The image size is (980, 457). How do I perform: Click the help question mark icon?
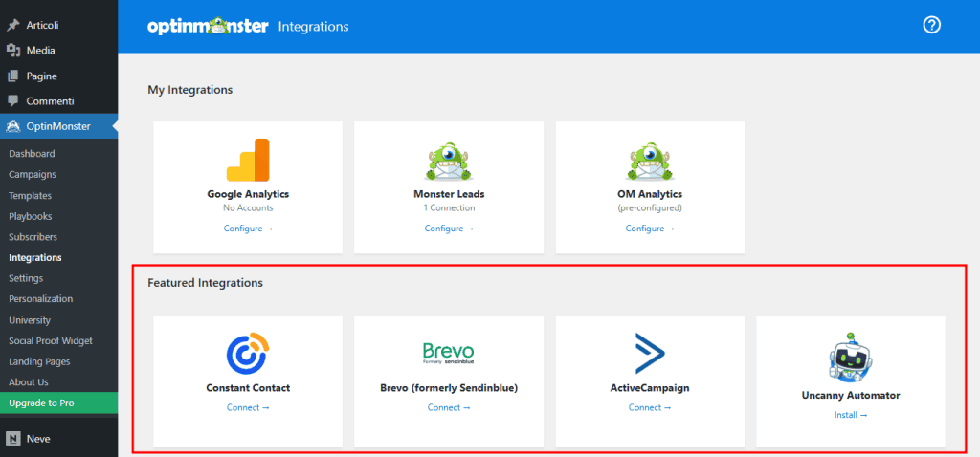pos(931,25)
